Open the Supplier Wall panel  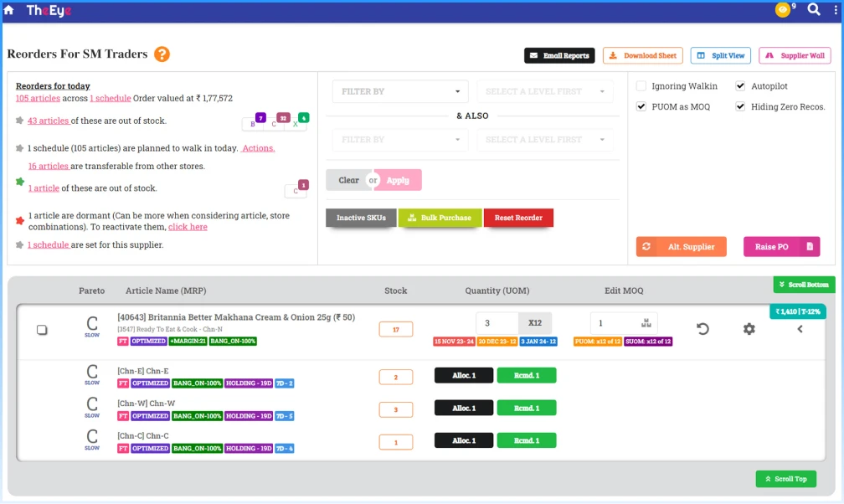click(x=795, y=55)
